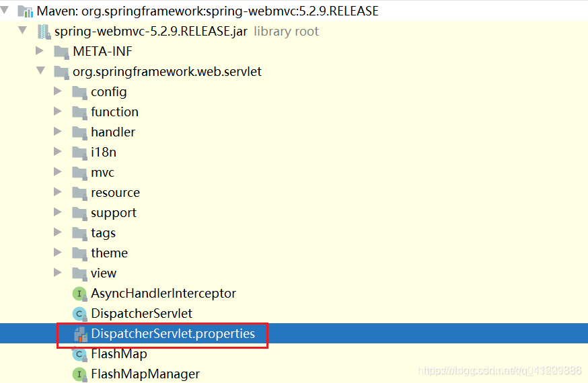Viewport: 588px width, 383px height.
Task: Click the class icon beside FlashMap
Action: tap(79, 354)
